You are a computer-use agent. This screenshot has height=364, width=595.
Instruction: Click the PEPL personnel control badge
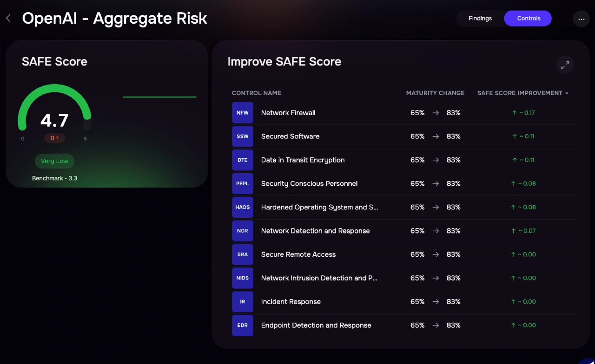click(243, 184)
